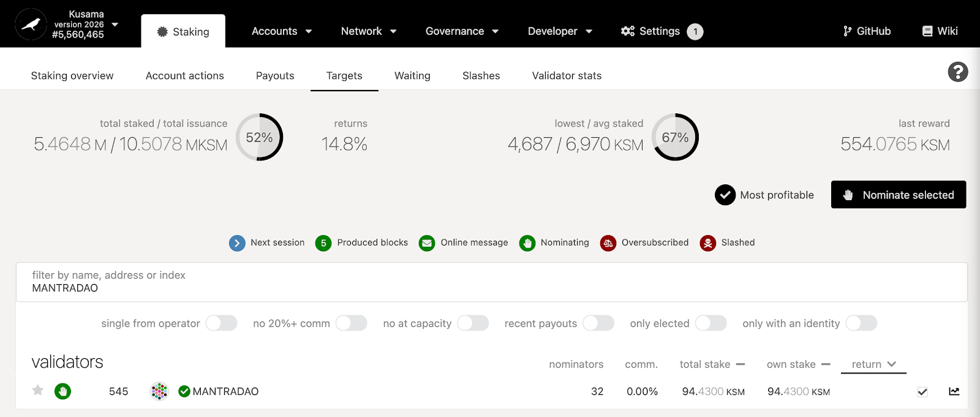Open the Payouts tab
Viewport: 980px width, 417px height.
pyautogui.click(x=275, y=75)
